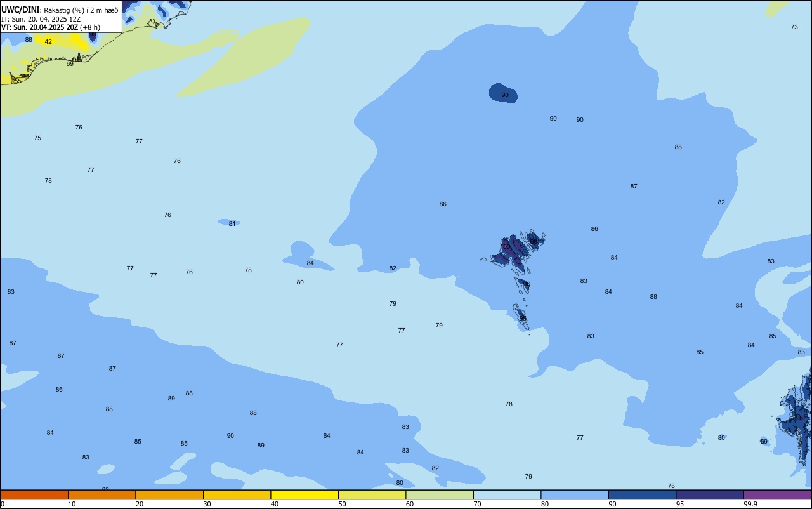The image size is (812, 509).
Task: Click the 90 inside the dark blue patch
Action: click(x=505, y=95)
